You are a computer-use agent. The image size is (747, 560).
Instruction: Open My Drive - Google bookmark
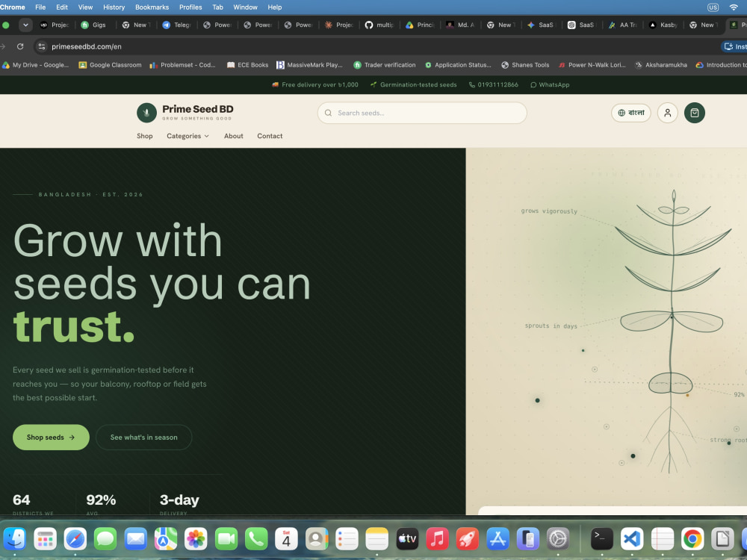click(36, 65)
